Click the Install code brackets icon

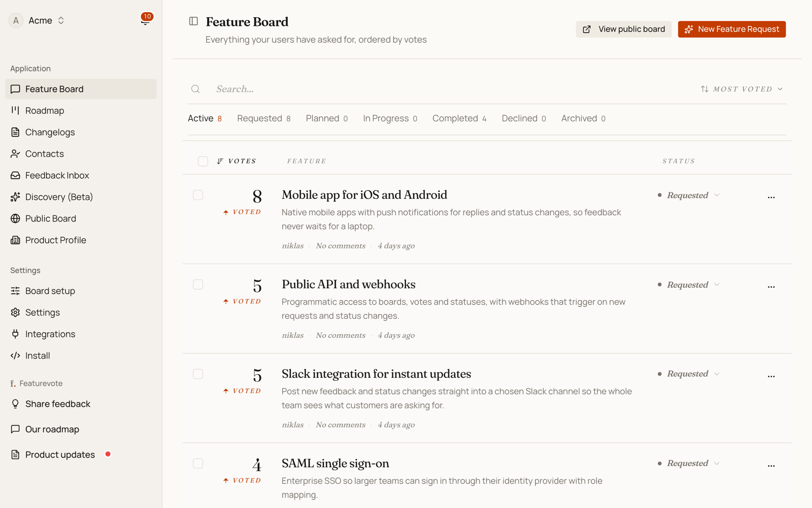coord(15,356)
